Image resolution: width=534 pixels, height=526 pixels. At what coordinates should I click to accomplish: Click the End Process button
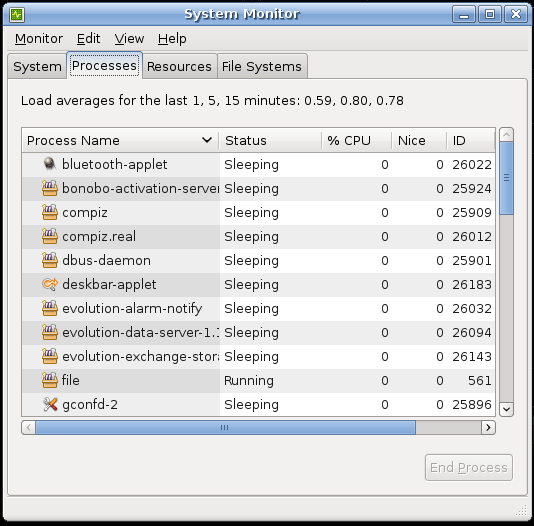tap(469, 467)
